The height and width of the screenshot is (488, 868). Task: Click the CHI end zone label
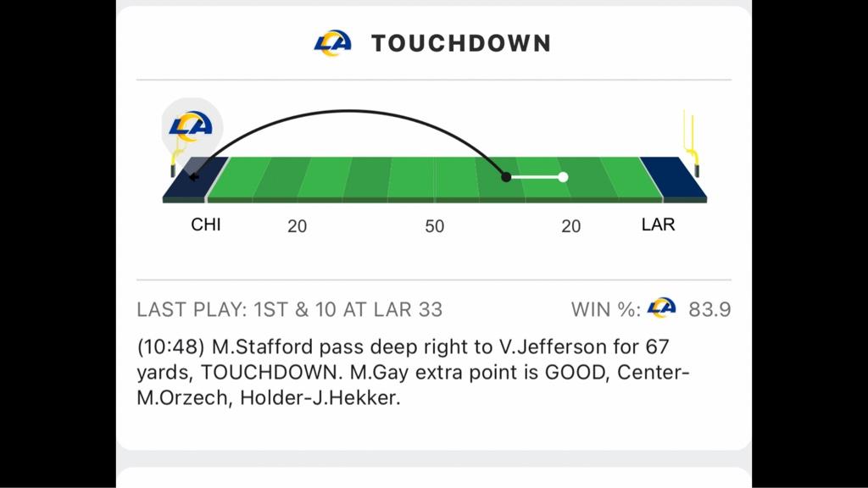point(206,225)
